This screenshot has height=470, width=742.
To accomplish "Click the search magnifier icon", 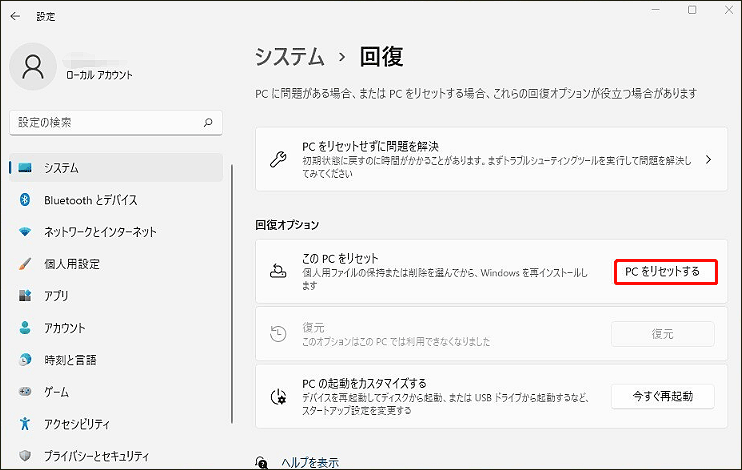I will (x=208, y=123).
